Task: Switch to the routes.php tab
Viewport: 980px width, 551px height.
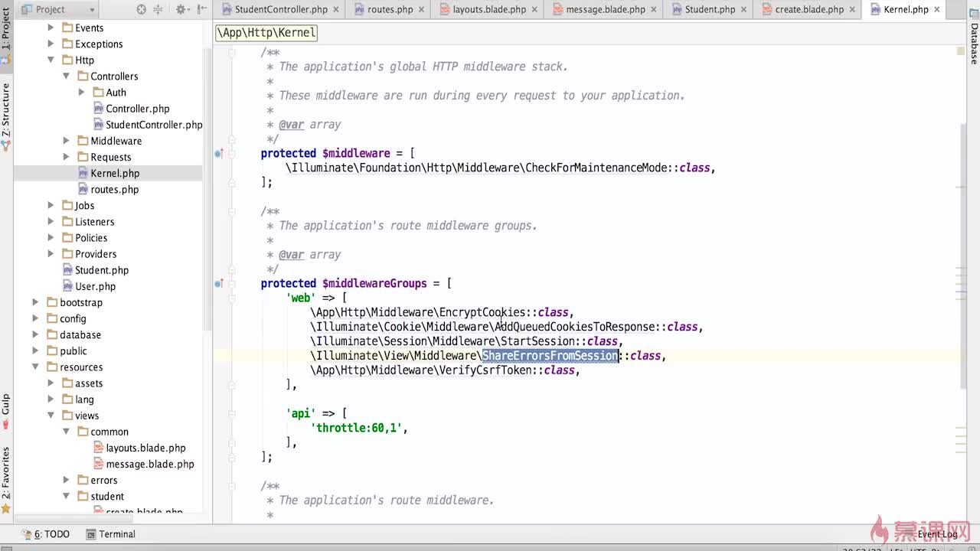Action: [390, 10]
